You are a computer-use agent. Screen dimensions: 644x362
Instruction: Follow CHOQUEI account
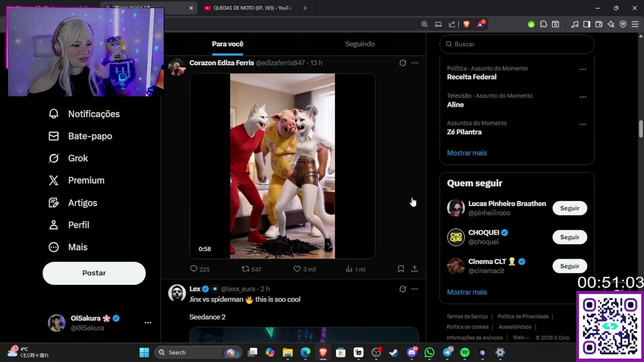point(570,237)
